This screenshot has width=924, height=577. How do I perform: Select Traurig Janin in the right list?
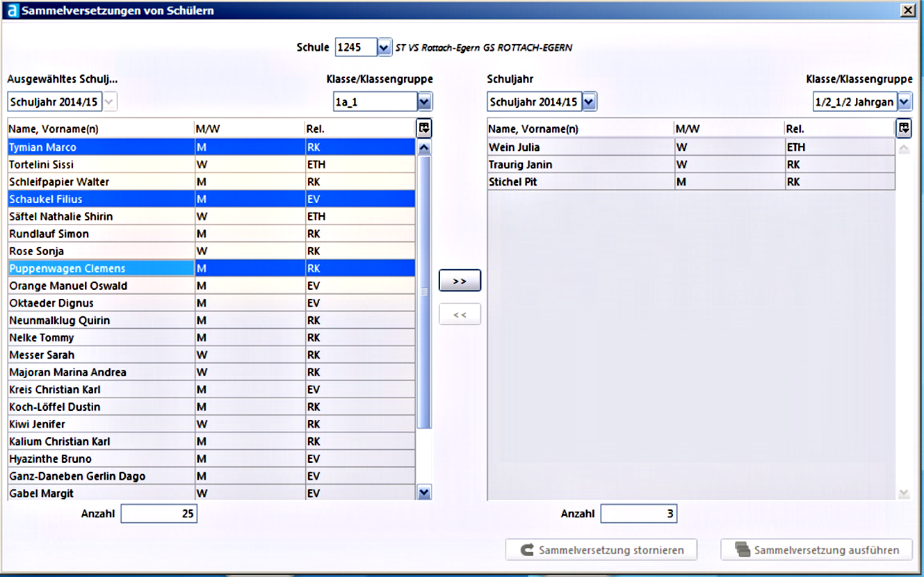pyautogui.click(x=691, y=165)
